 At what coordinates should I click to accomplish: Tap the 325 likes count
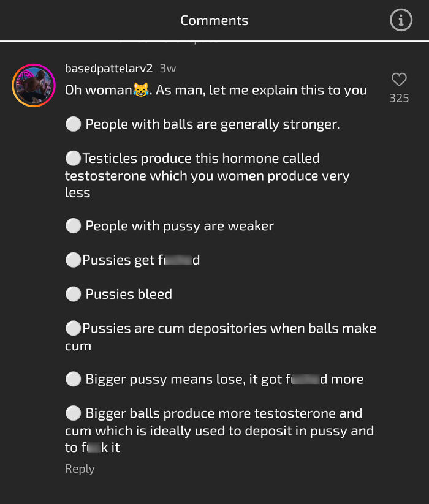pos(399,98)
